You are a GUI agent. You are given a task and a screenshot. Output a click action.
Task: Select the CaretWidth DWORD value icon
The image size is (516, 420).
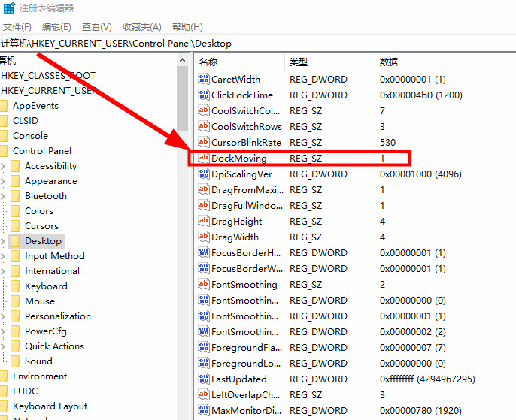click(203, 80)
